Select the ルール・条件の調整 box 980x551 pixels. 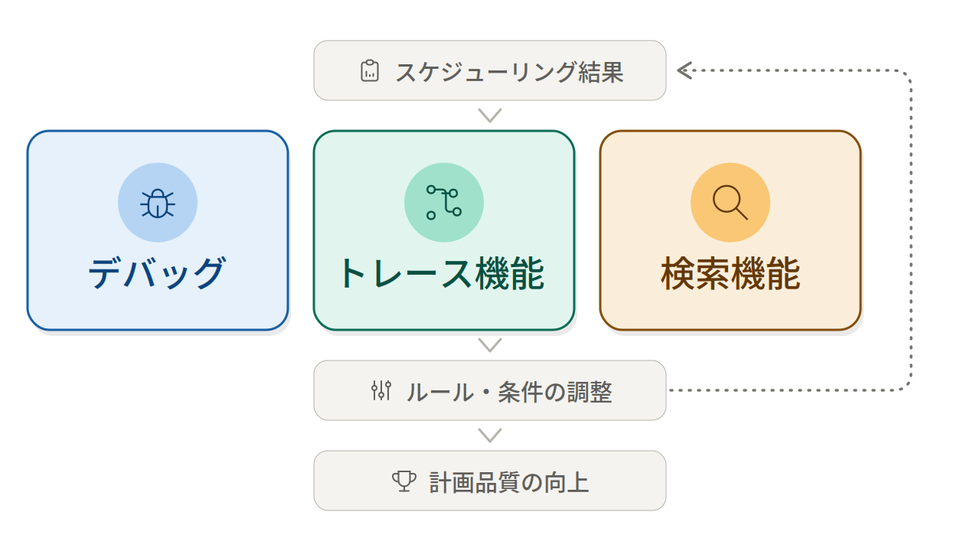point(490,390)
